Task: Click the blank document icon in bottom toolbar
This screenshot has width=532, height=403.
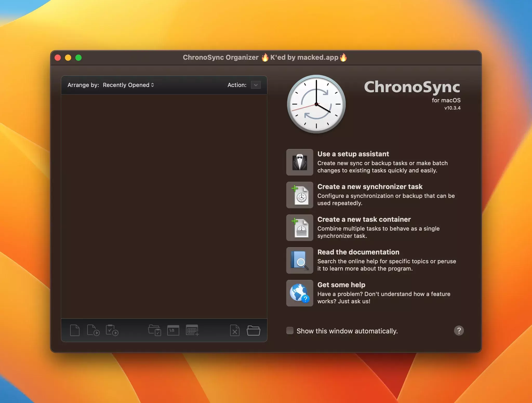Action: pos(75,330)
